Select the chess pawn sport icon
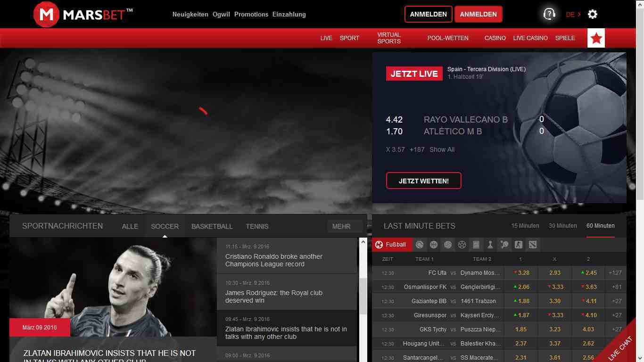 pyautogui.click(x=490, y=245)
